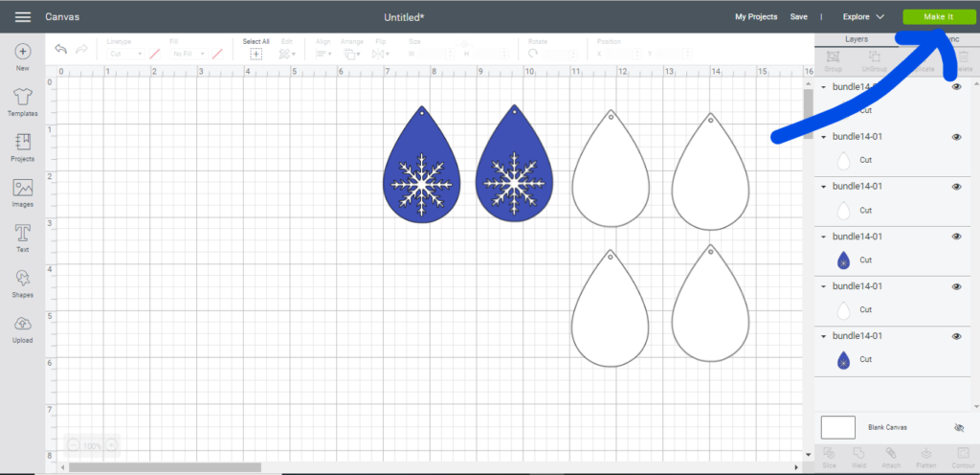This screenshot has height=475, width=980.
Task: Click the Upload cloud icon
Action: (x=23, y=324)
